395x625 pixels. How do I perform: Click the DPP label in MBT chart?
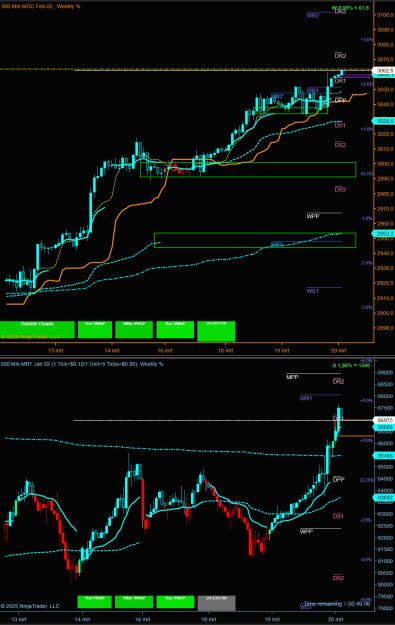(338, 480)
